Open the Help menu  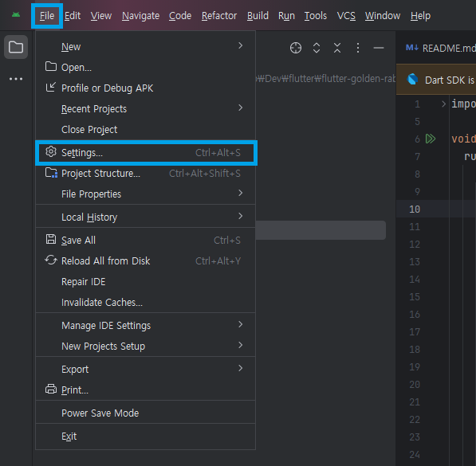(420, 16)
